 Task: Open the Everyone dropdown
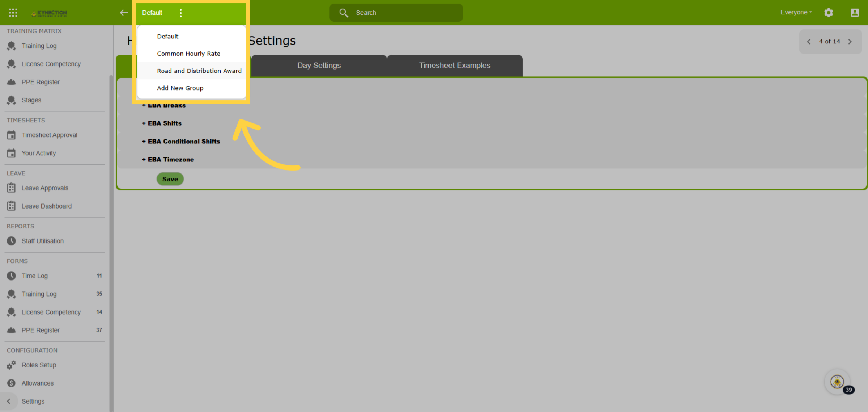[x=796, y=12]
